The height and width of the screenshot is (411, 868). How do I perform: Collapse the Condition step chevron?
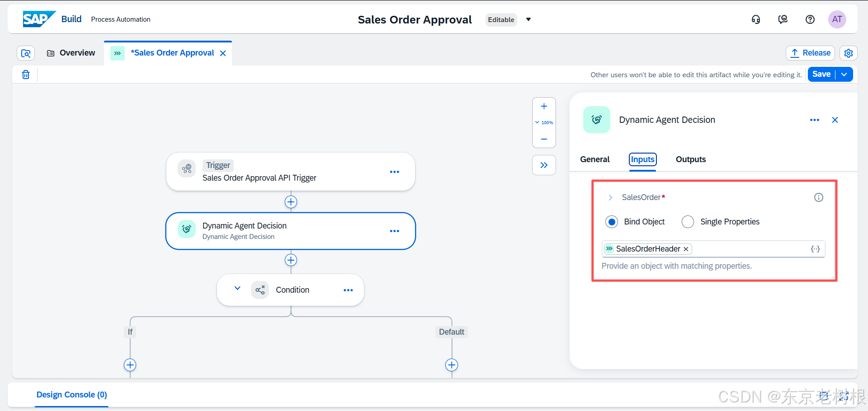(237, 288)
